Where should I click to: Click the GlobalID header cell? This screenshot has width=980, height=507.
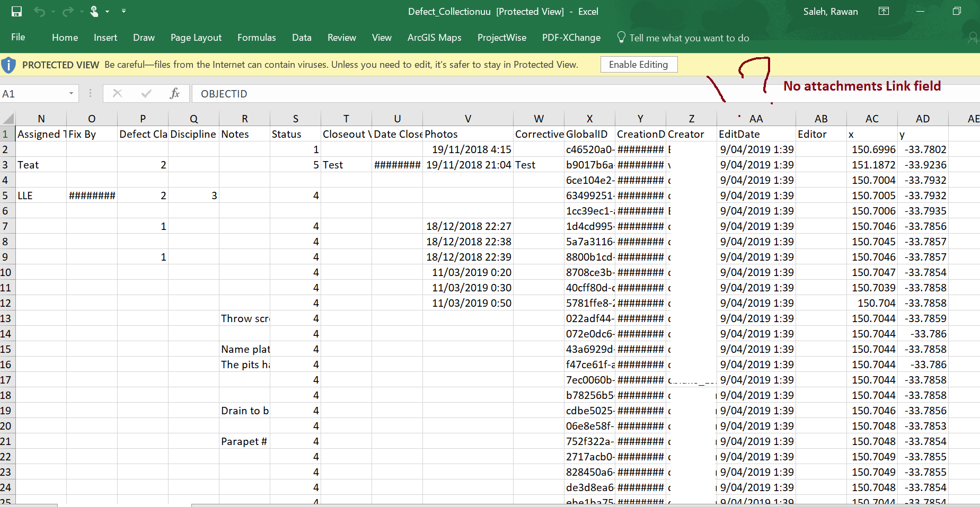589,134
